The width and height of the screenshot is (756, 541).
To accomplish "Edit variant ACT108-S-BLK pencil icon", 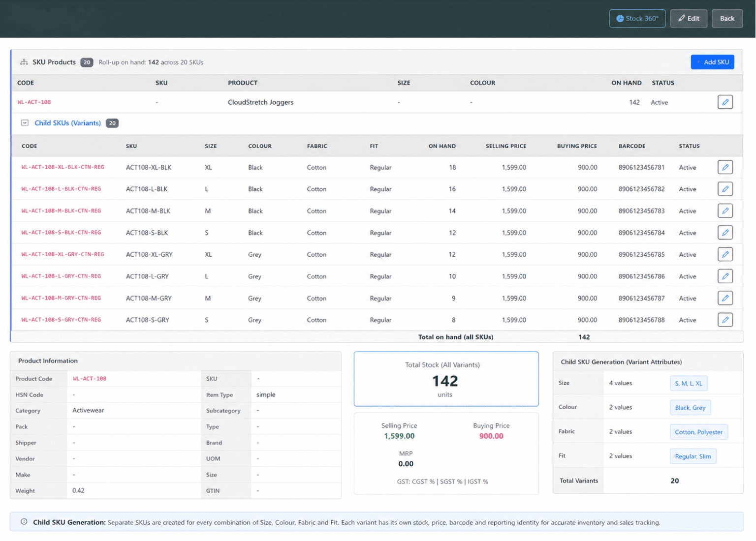I will click(725, 233).
